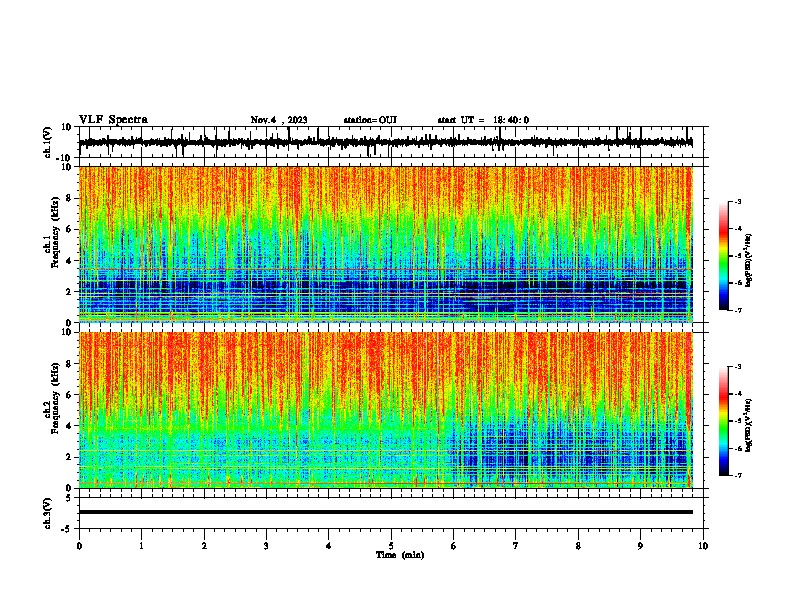The height and width of the screenshot is (612, 792).
Task: Click the ch.1 voltage waveform trace
Action: [386, 142]
